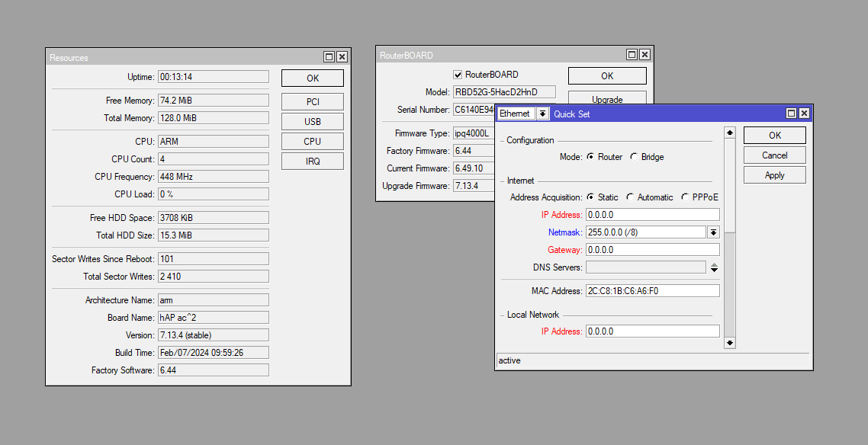This screenshot has height=445, width=868.
Task: Click OK in the Quick Set window
Action: (x=774, y=136)
